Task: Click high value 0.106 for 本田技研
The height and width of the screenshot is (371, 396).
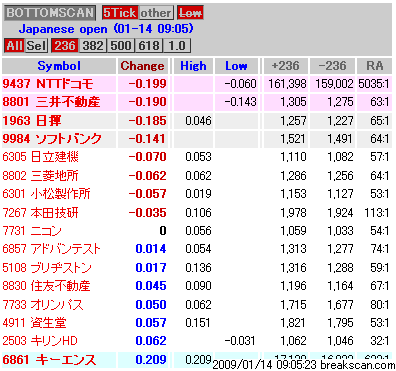Action: [x=198, y=212]
